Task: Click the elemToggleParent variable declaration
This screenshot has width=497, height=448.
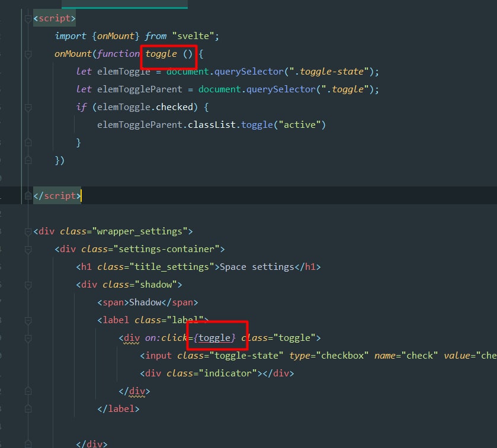Action: (x=139, y=89)
